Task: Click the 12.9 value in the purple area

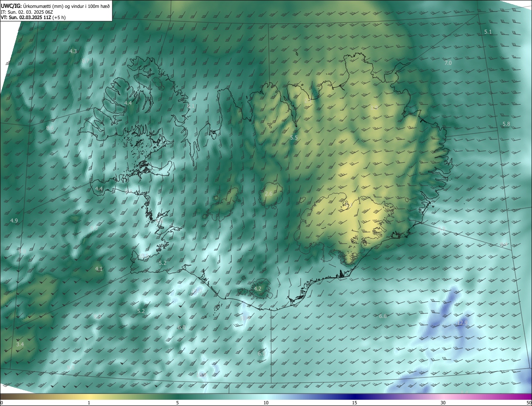Action: coord(463,323)
